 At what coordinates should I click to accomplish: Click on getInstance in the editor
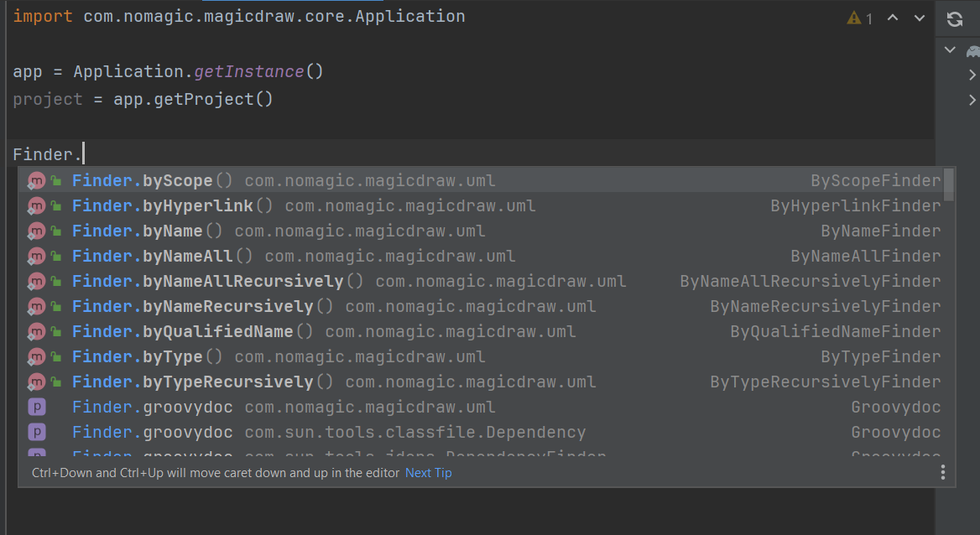[248, 72]
